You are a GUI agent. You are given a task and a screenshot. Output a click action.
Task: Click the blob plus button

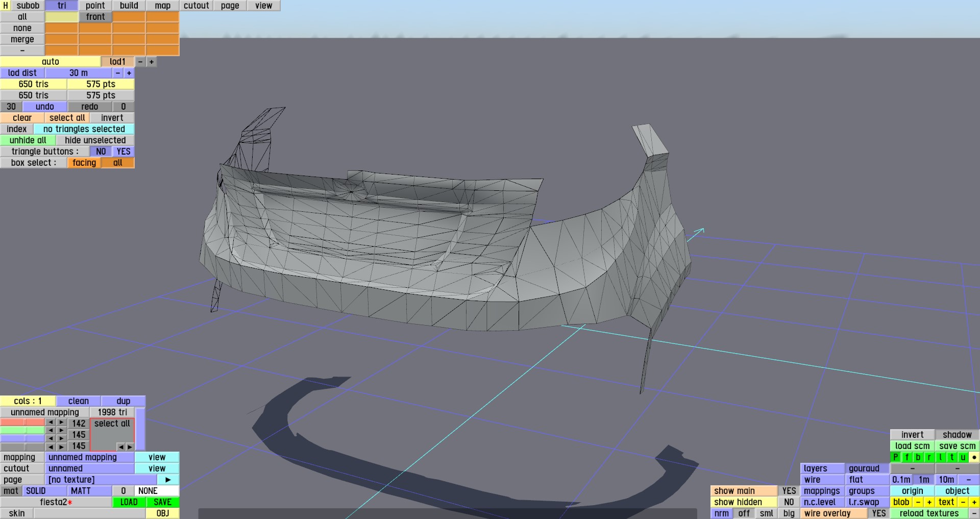(929, 502)
